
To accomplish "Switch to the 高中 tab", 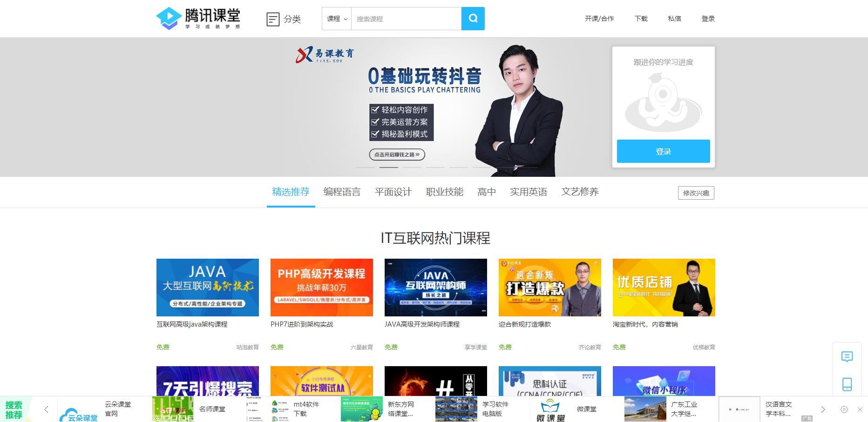I will (487, 192).
